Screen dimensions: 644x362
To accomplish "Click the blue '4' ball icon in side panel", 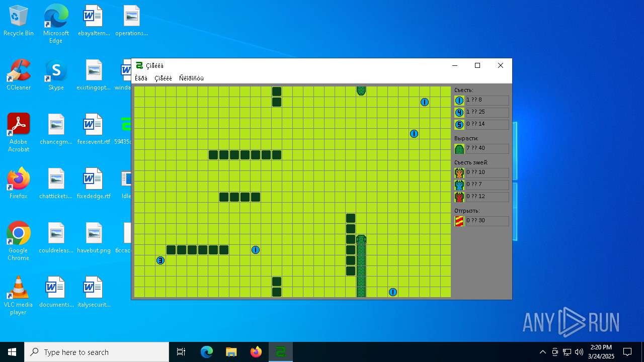I will (x=459, y=113).
